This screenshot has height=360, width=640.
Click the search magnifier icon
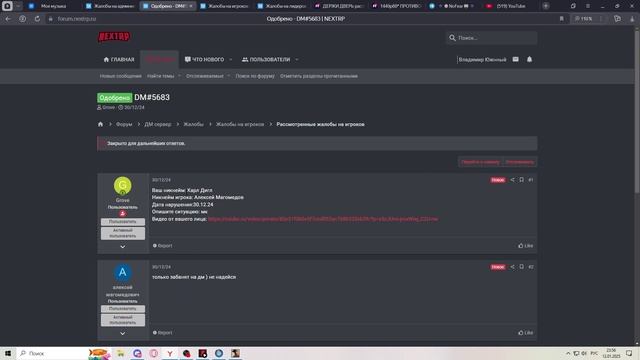pyautogui.click(x=452, y=38)
